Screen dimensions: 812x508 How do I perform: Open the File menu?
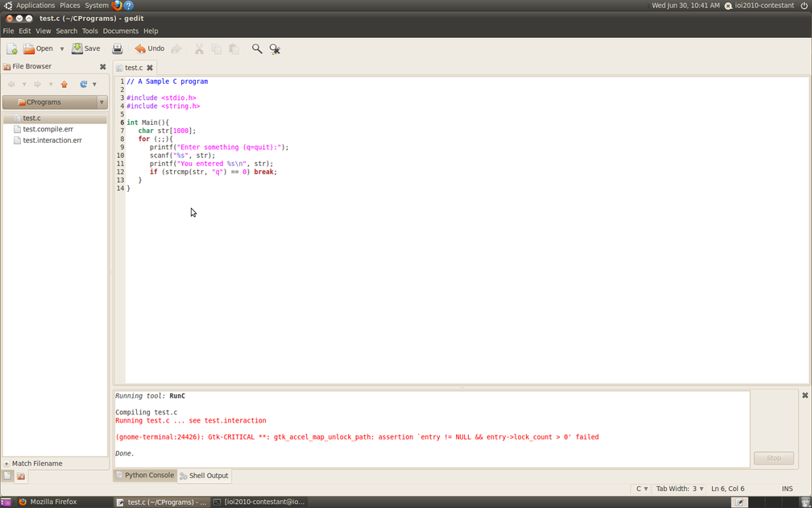pos(8,31)
